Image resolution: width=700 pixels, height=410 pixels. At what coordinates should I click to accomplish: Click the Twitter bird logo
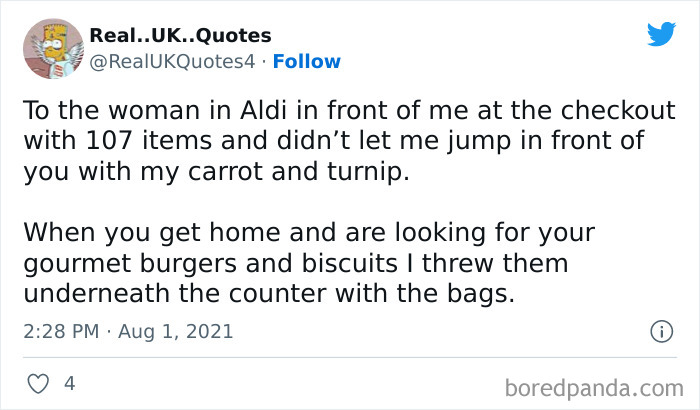coord(661,33)
